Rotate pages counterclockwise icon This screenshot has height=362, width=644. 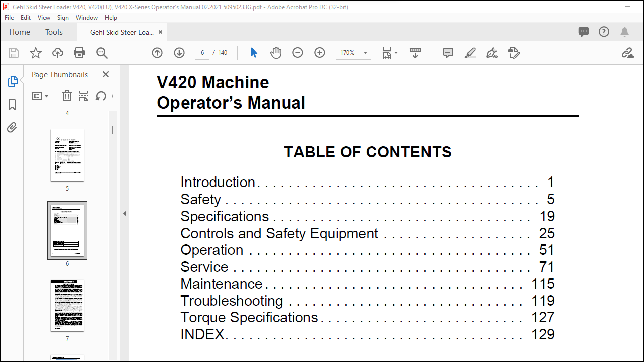(101, 96)
